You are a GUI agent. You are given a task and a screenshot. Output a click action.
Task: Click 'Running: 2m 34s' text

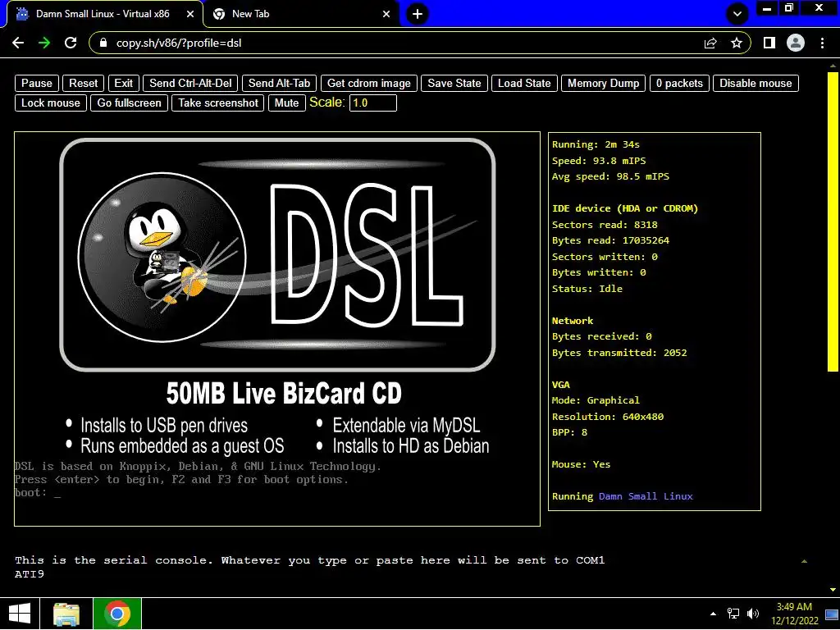pyautogui.click(x=596, y=144)
